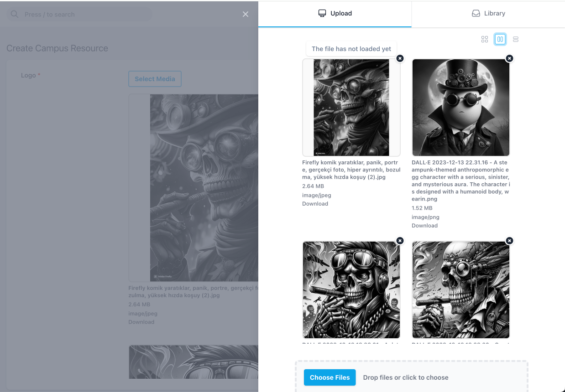Click the 'Logo *' field label
The width and height of the screenshot is (565, 392).
pyautogui.click(x=31, y=75)
